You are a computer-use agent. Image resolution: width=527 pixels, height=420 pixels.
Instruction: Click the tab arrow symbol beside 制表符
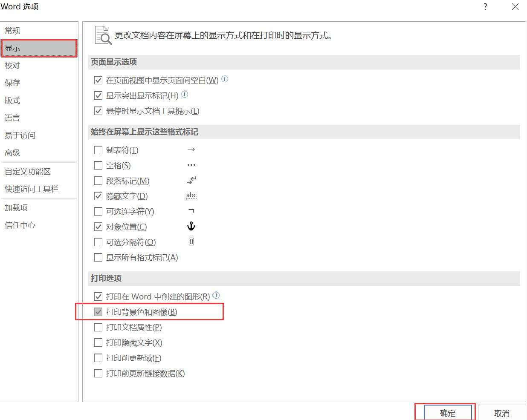click(191, 149)
